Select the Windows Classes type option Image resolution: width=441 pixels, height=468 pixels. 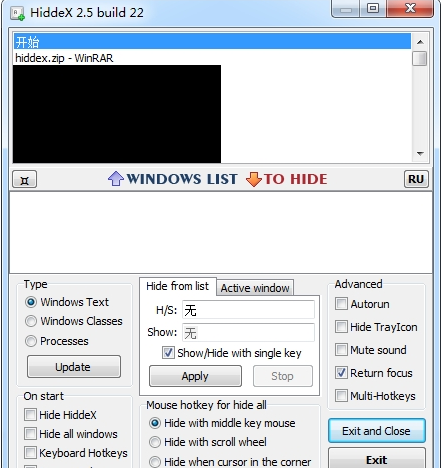(x=74, y=321)
